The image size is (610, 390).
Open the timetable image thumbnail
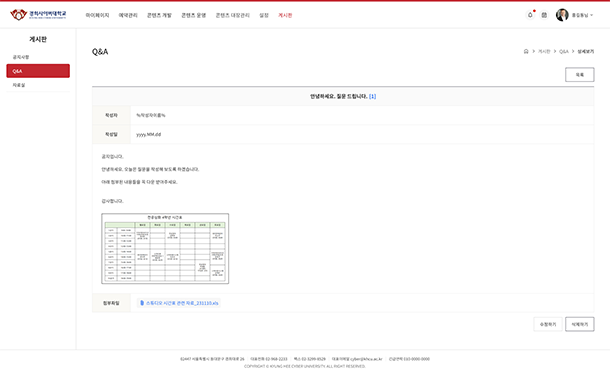165,248
